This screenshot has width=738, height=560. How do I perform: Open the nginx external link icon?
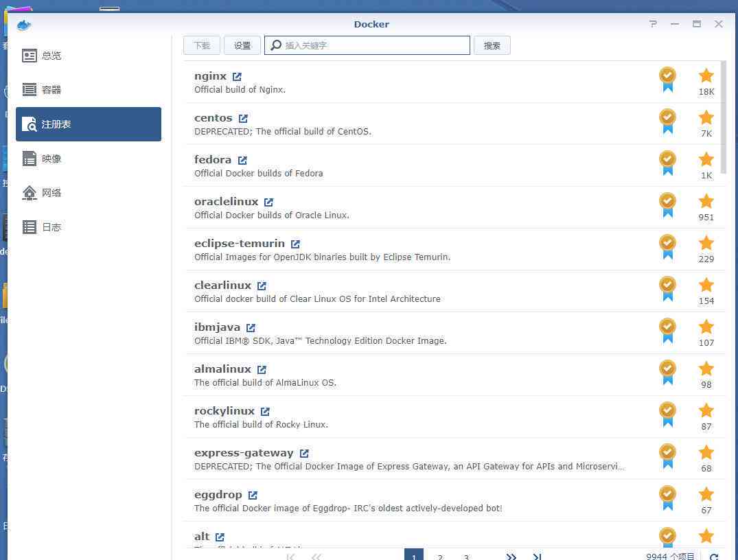click(x=238, y=77)
